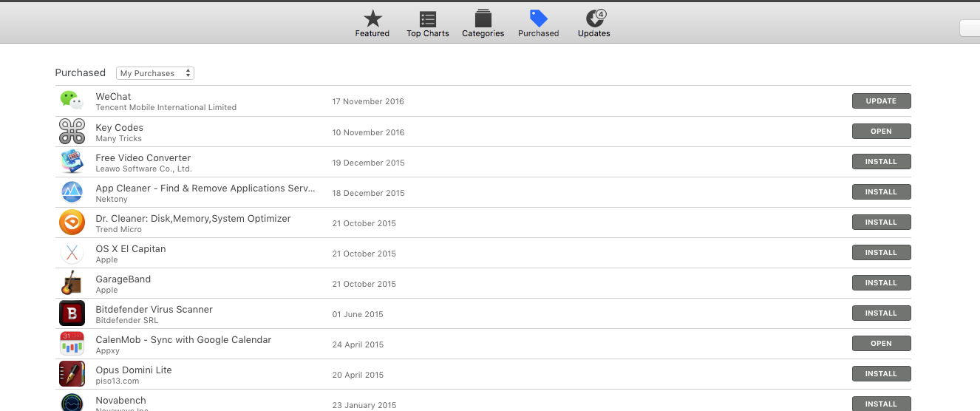Viewport: 980px width, 411px height.
Task: Click date 01 June 2015
Action: pyautogui.click(x=358, y=315)
